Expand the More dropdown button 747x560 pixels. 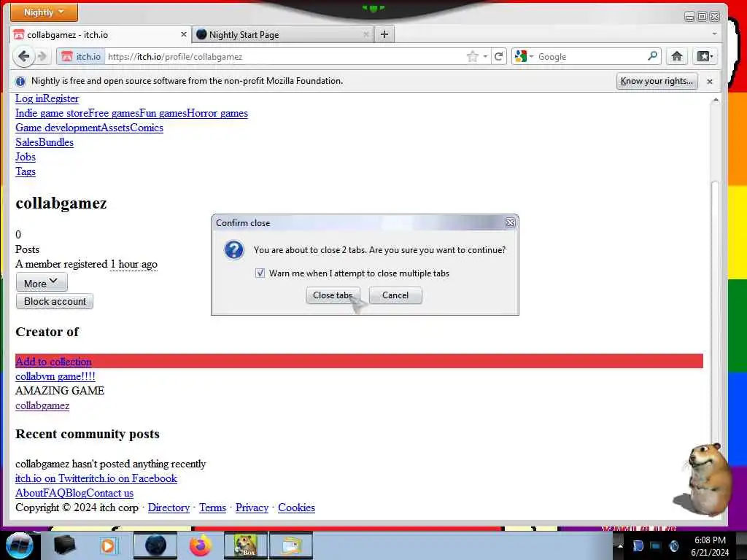click(x=42, y=283)
